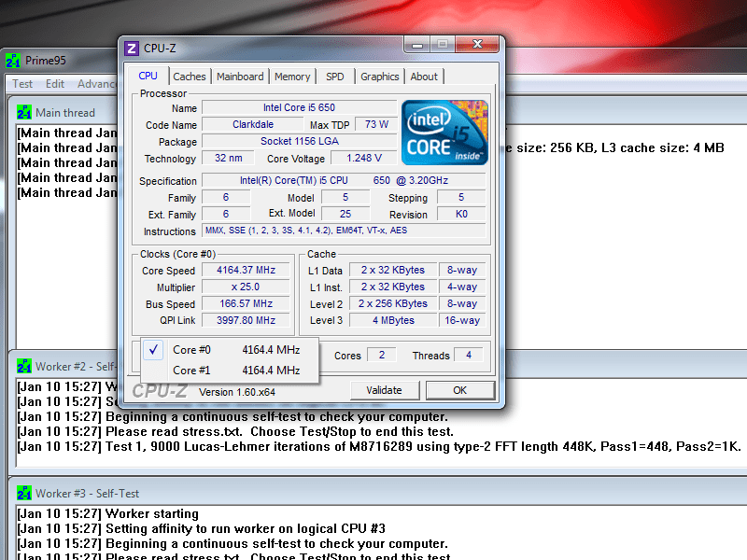This screenshot has width=747, height=560.
Task: Click the Multiplier value x 25.0
Action: [246, 287]
